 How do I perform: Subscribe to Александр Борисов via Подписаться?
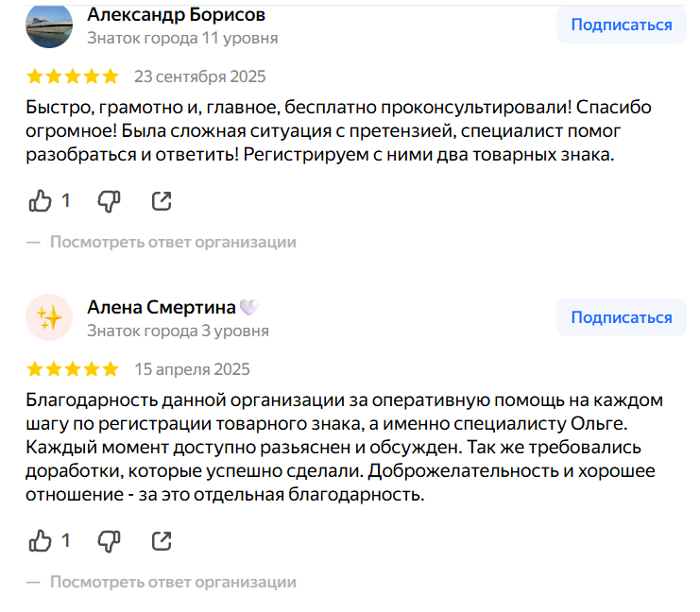621,25
